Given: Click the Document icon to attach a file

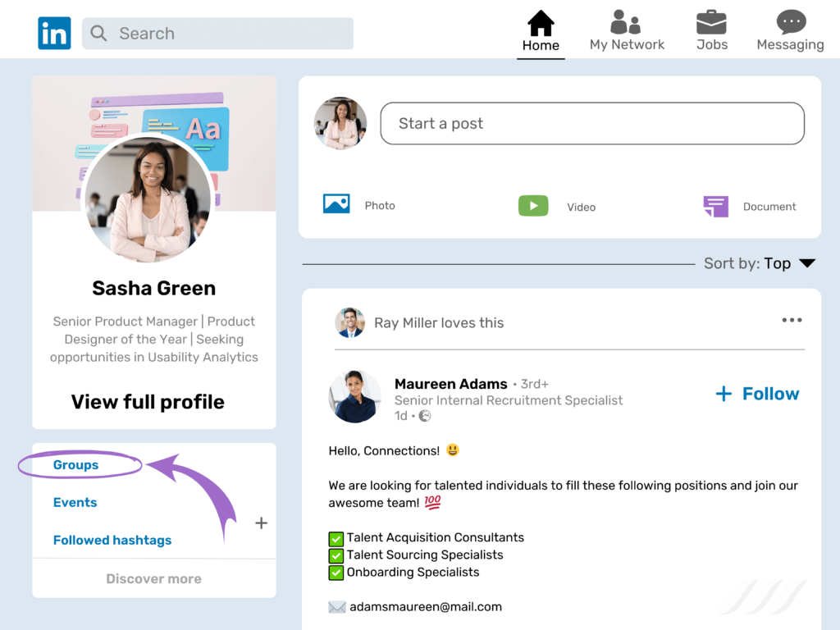Looking at the screenshot, I should (715, 206).
